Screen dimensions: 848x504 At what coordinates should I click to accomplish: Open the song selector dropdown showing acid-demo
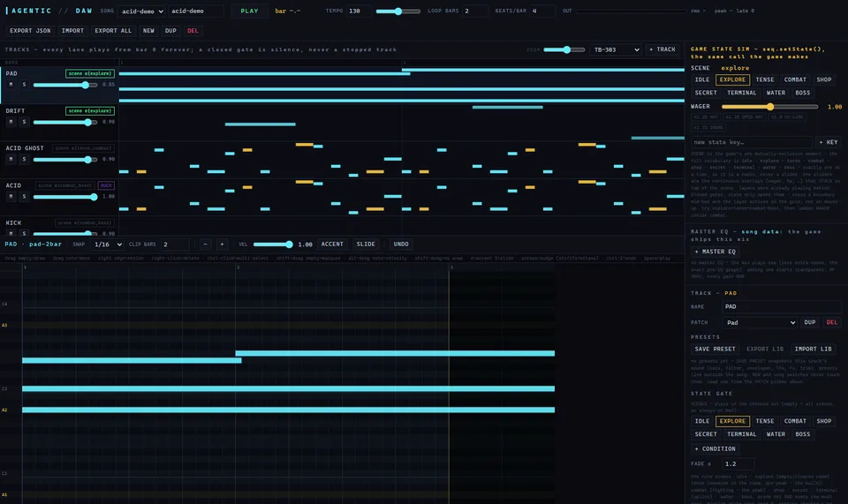(x=142, y=11)
